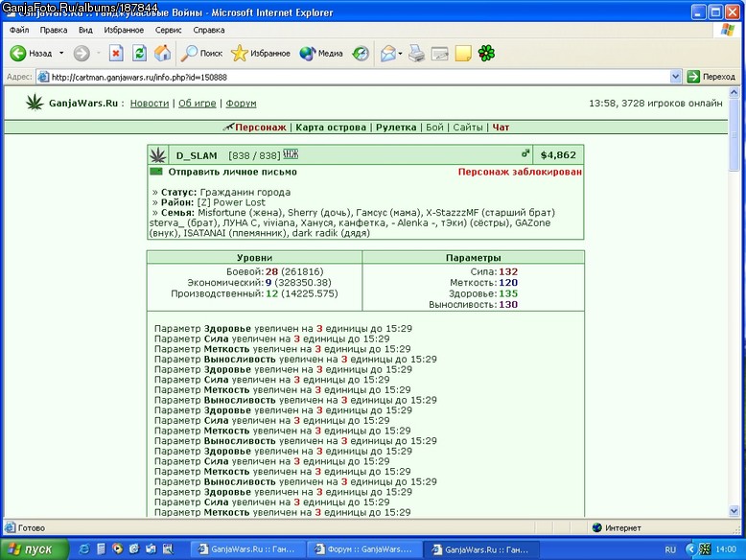This screenshot has height=560, width=746.
Task: Open the Сервис menu
Action: [x=168, y=30]
